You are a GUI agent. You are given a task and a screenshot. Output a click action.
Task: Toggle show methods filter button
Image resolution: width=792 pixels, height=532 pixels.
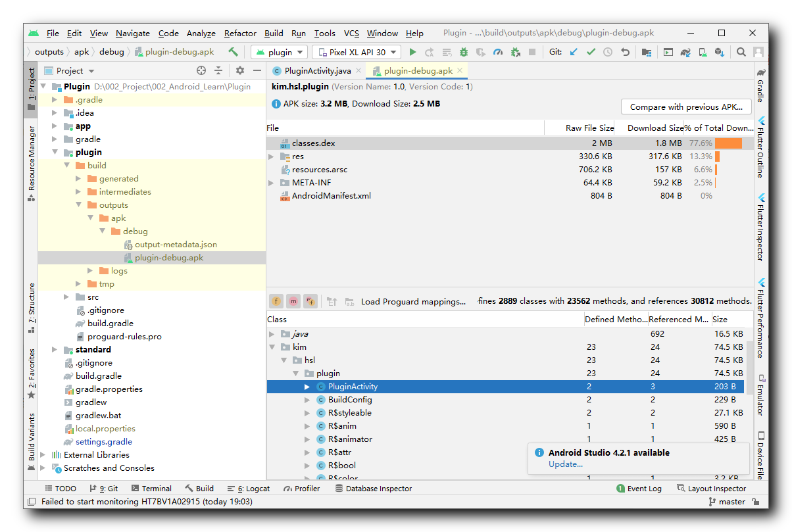point(293,301)
